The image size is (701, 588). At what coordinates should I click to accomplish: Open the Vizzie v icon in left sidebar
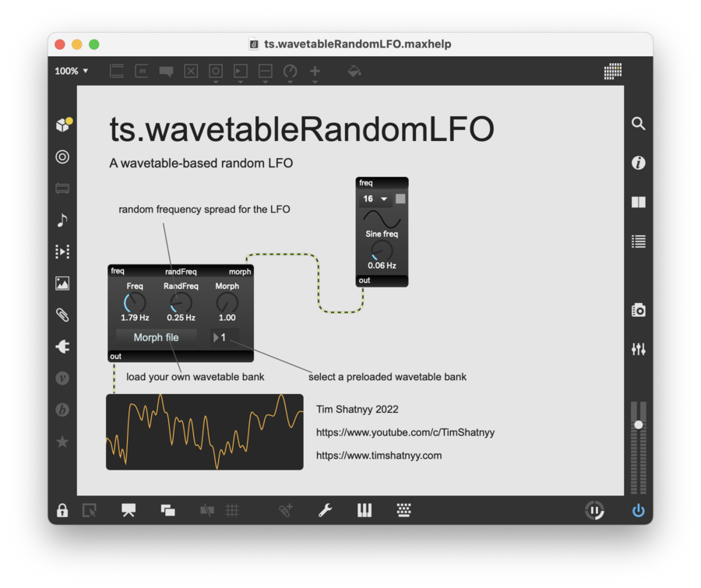click(62, 379)
